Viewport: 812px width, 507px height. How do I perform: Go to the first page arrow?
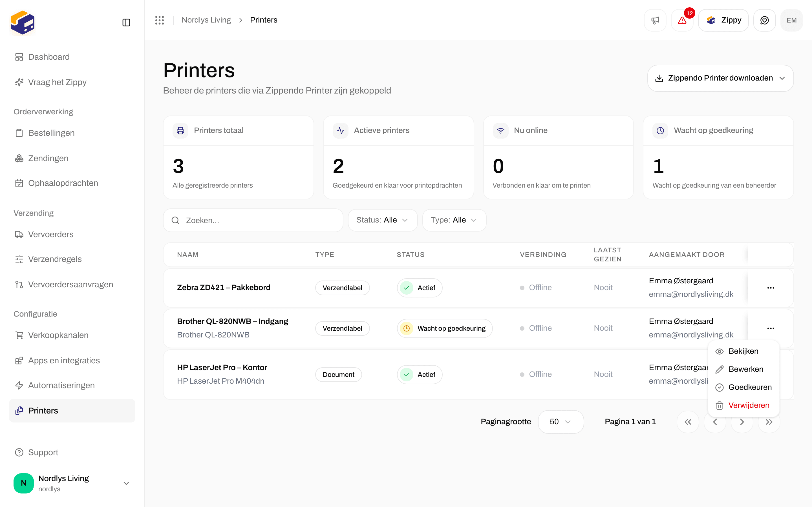coord(688,422)
